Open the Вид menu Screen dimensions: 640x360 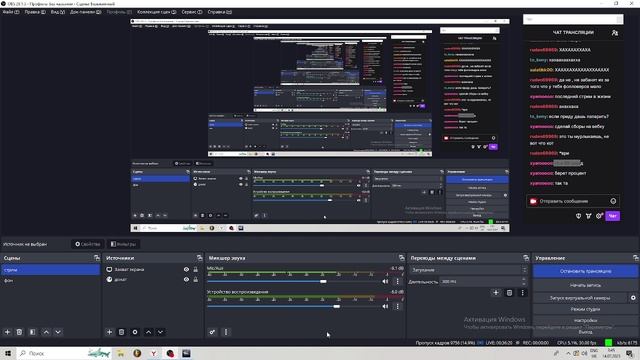coord(58,12)
